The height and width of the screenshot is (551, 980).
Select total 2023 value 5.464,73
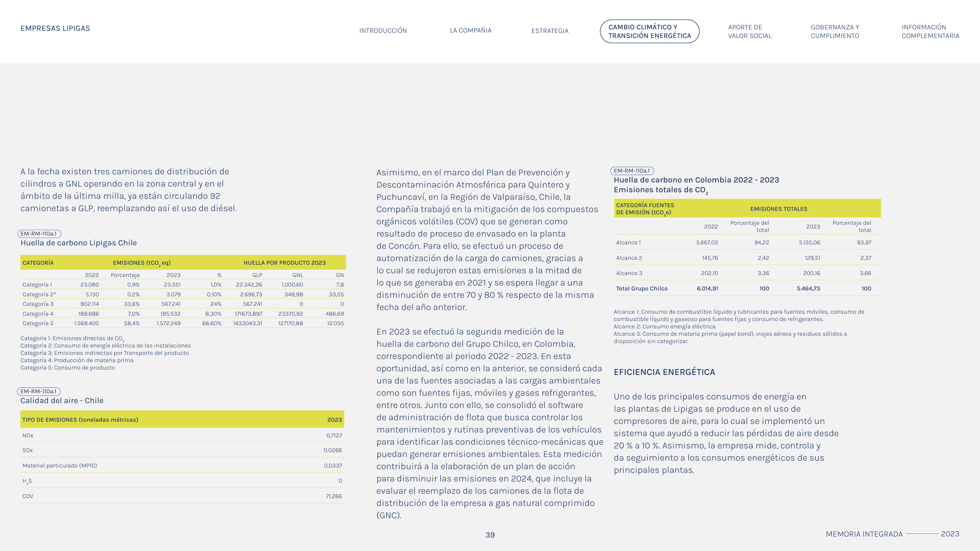pos(808,289)
